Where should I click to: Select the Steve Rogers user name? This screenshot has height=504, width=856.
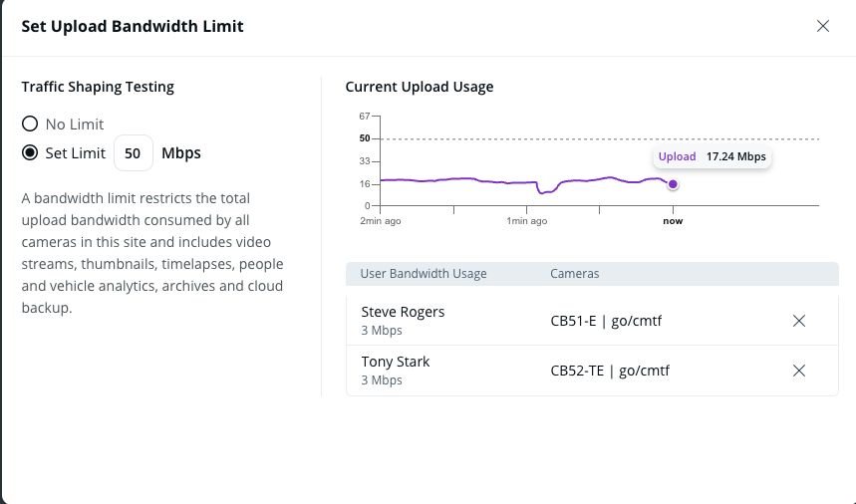[403, 312]
